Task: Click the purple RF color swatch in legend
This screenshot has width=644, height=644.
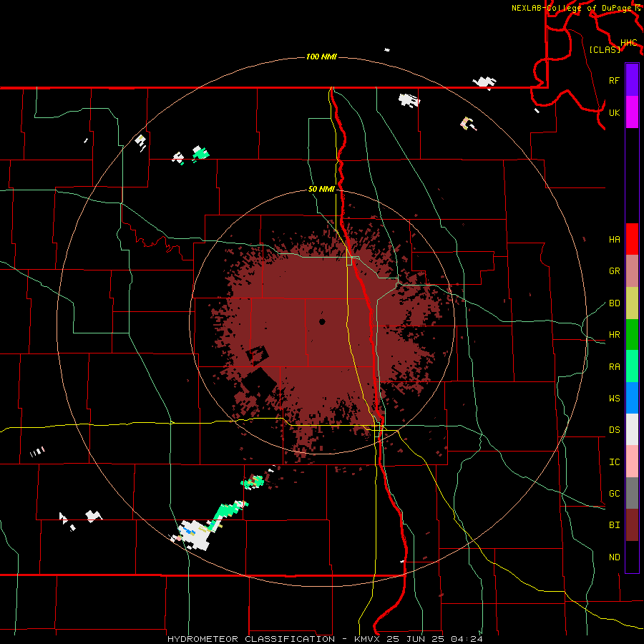Action: pos(632,80)
